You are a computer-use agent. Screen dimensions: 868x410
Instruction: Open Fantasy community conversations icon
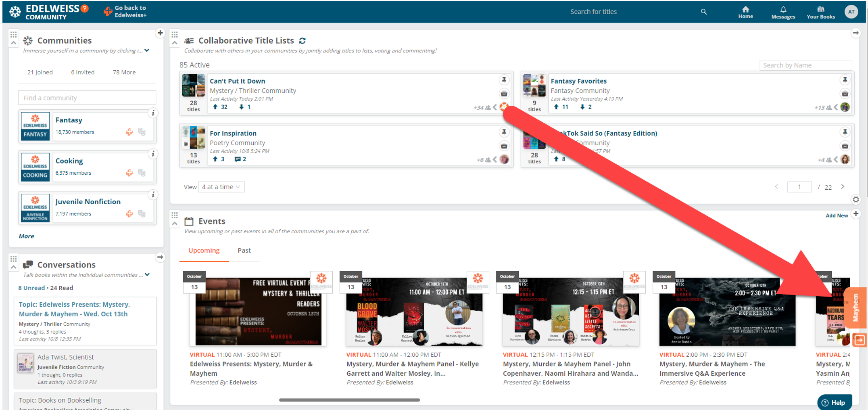pyautogui.click(x=142, y=132)
